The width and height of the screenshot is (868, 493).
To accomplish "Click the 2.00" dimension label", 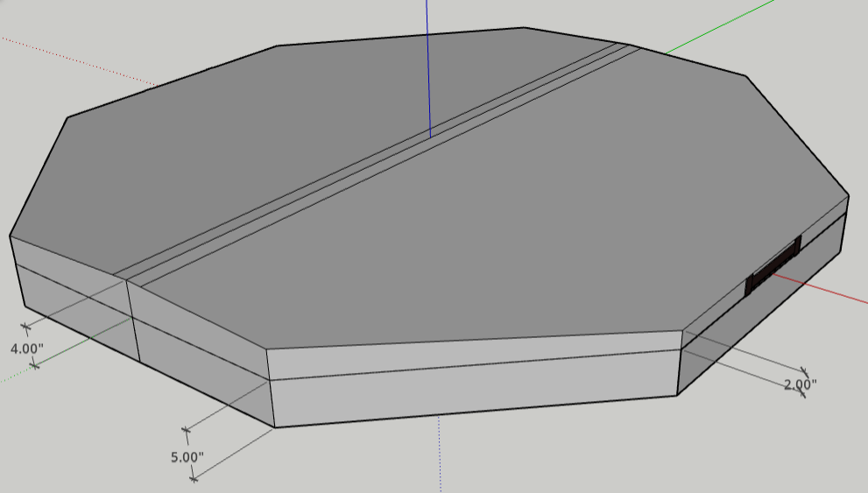I will [800, 384].
